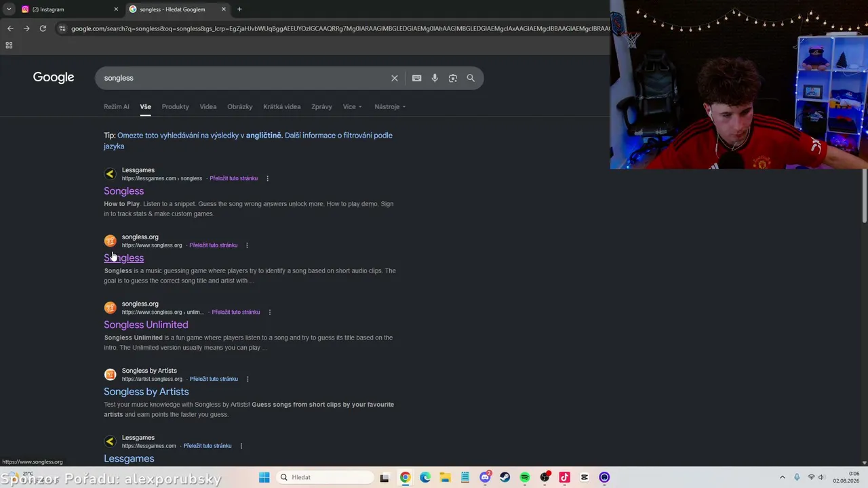Open CapCut from the taskbar
Viewport: 868px width, 488px height.
[585, 477]
